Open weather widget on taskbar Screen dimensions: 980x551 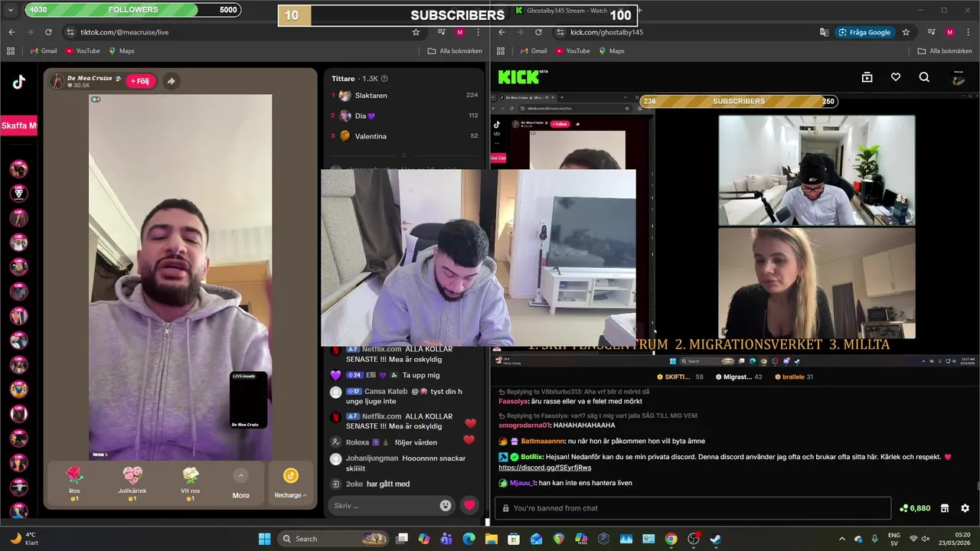click(x=23, y=539)
